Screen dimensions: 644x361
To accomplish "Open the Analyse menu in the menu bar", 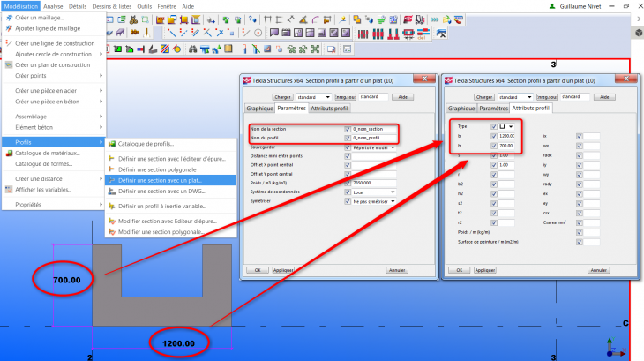I will pyautogui.click(x=53, y=6).
